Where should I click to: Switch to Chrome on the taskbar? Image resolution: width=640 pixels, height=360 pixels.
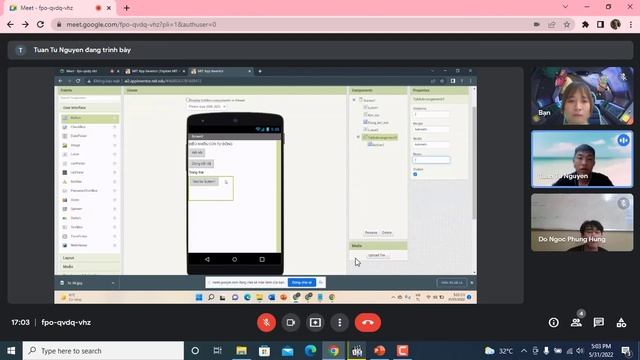coord(334,351)
